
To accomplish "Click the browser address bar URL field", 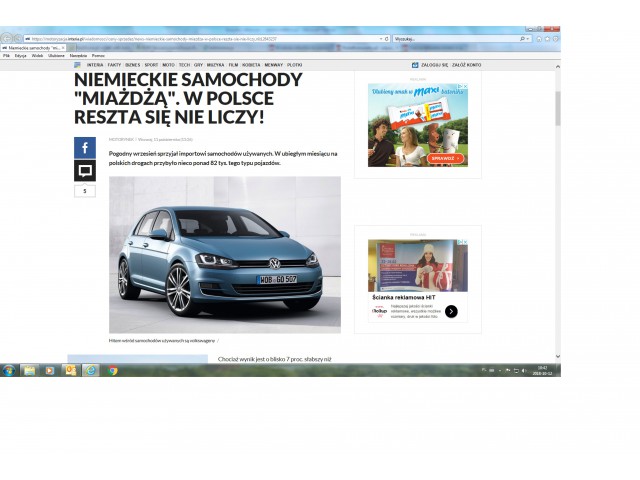I will [x=200, y=39].
